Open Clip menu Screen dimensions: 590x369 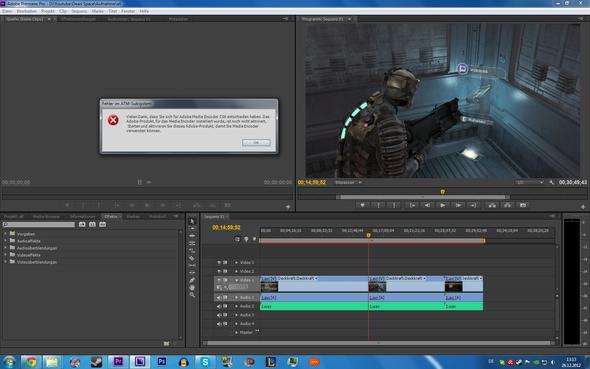click(x=63, y=11)
